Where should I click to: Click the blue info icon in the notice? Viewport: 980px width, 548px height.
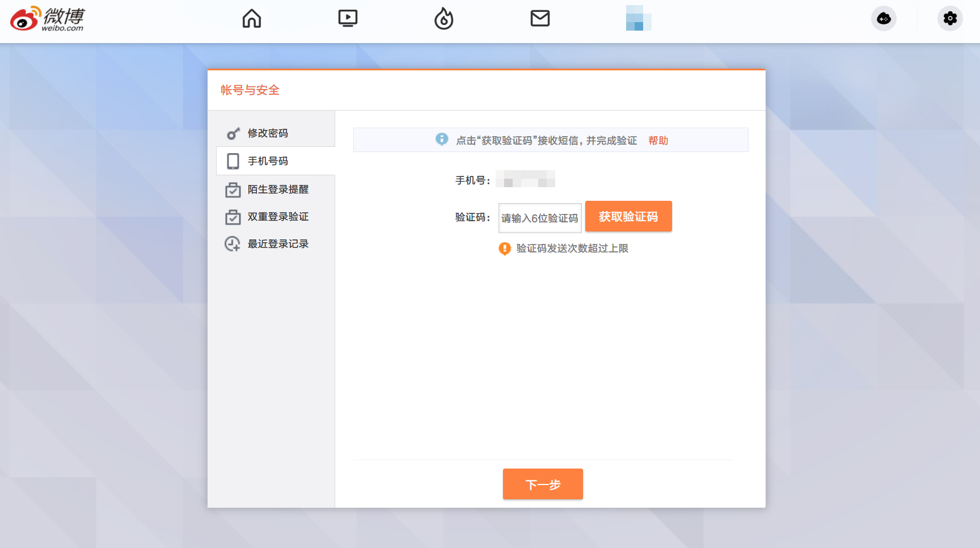point(442,139)
